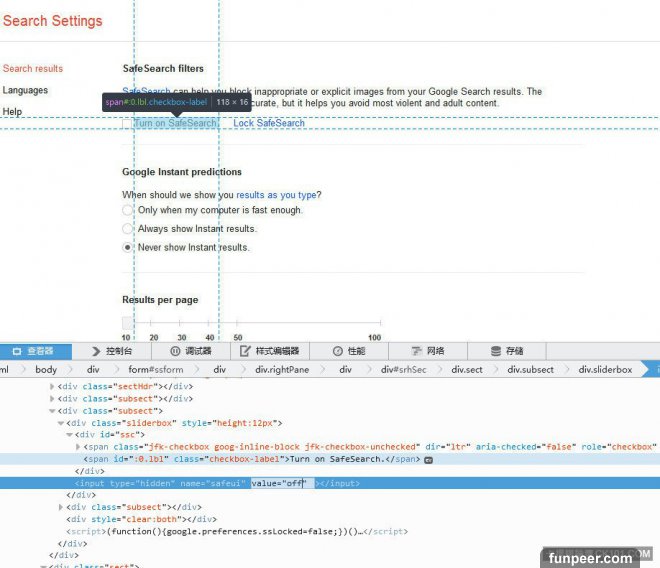Open the results as you type link
660x568 pixels.
[x=278, y=195]
